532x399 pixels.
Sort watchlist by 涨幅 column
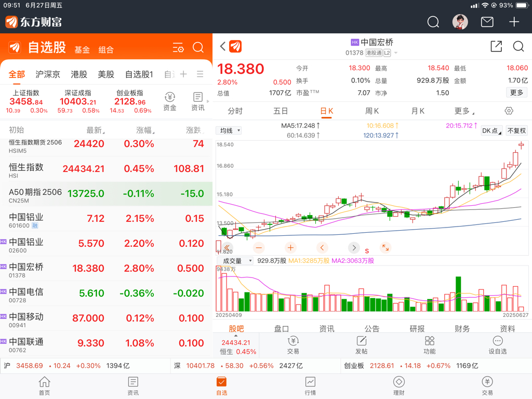click(145, 130)
